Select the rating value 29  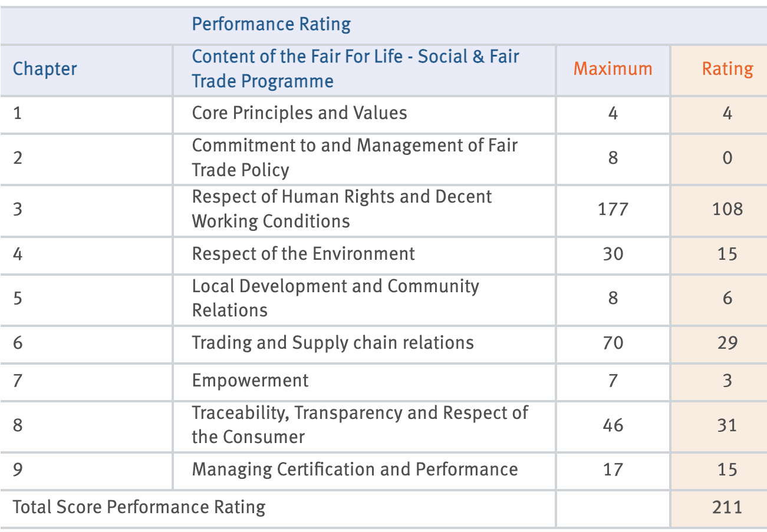tap(727, 343)
